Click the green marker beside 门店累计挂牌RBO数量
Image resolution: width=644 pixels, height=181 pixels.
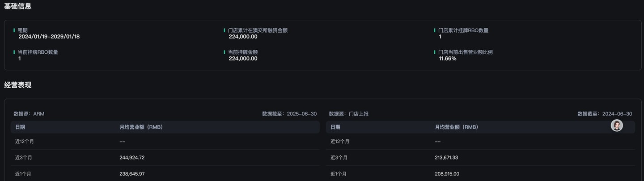pos(435,30)
